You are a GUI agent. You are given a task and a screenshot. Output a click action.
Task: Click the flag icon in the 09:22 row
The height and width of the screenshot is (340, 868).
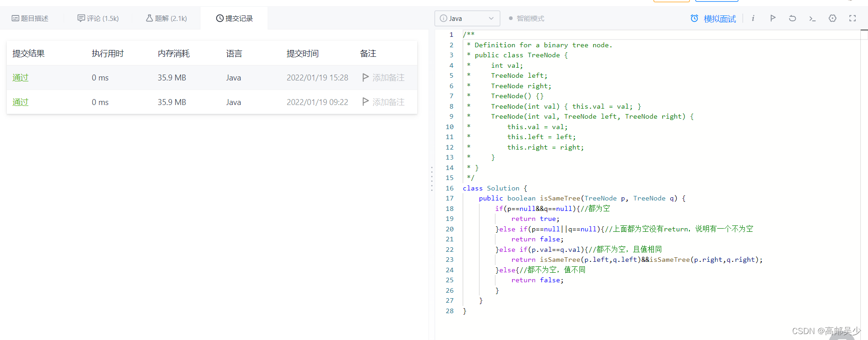pyautogui.click(x=365, y=102)
